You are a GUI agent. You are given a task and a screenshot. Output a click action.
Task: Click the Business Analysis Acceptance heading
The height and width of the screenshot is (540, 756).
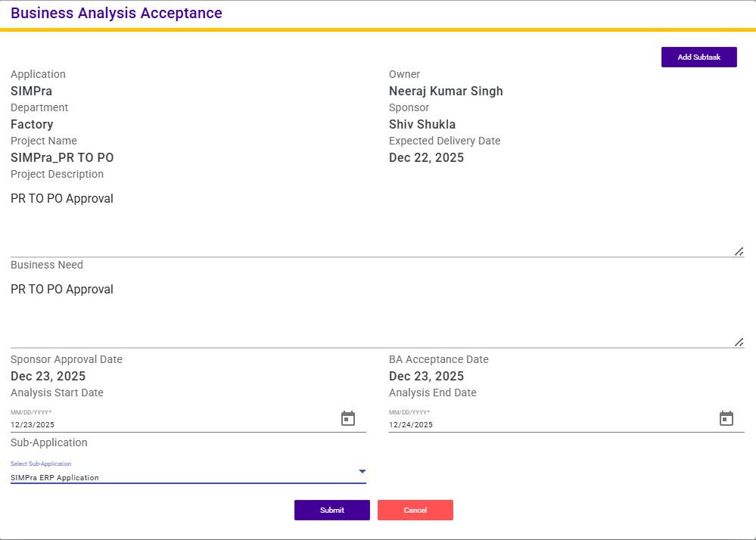117,14
